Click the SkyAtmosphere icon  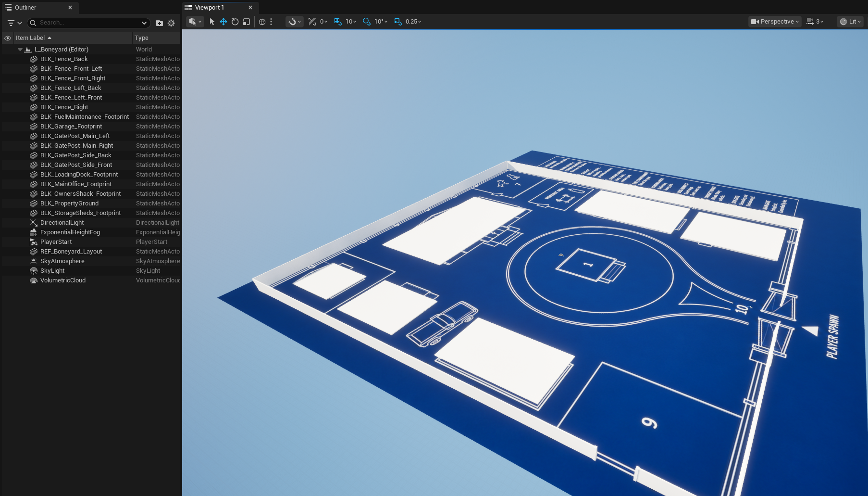coord(34,261)
